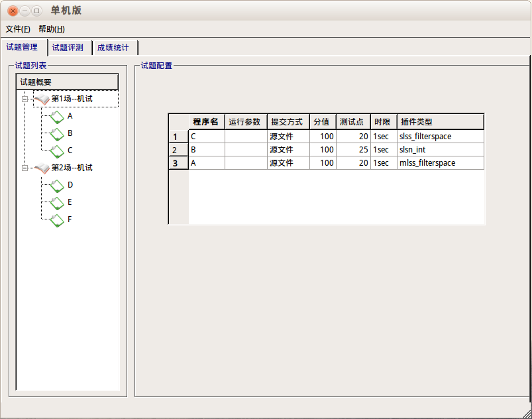Switch to the 成绩统计 tab
The height and width of the screenshot is (419, 532).
[x=113, y=48]
